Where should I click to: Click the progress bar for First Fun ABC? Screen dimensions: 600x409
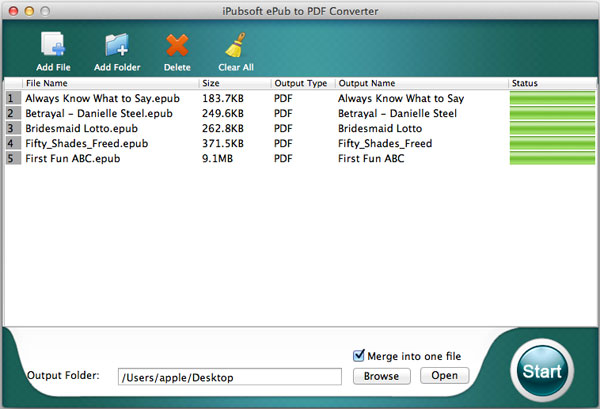(551, 159)
